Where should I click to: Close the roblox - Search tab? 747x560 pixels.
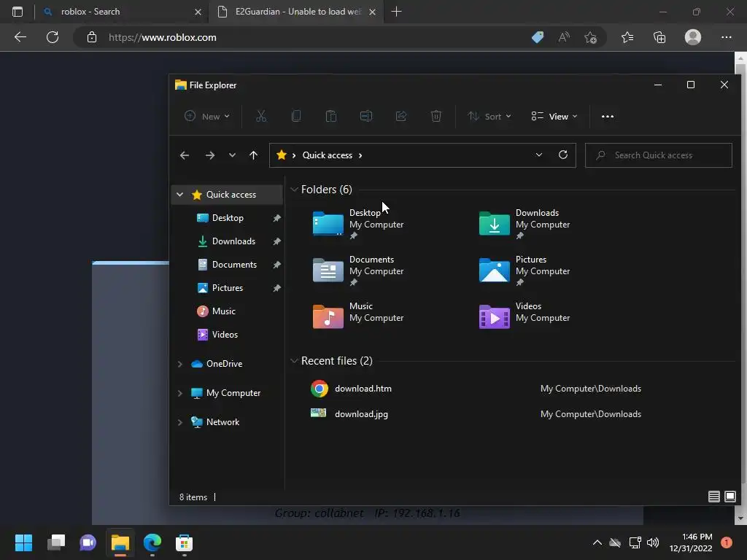pyautogui.click(x=198, y=12)
